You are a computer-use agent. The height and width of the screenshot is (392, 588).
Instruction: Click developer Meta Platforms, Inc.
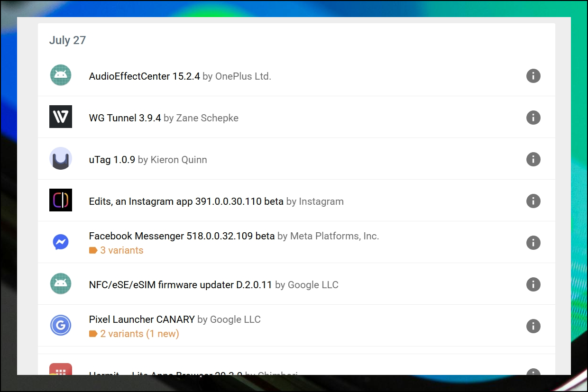[x=334, y=236]
